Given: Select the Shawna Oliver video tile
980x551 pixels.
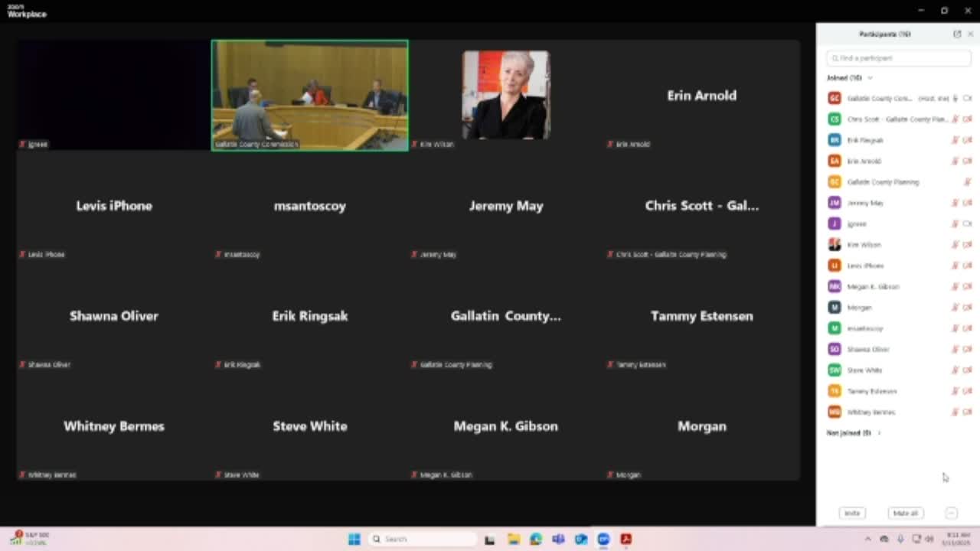Looking at the screenshot, I should tap(114, 316).
